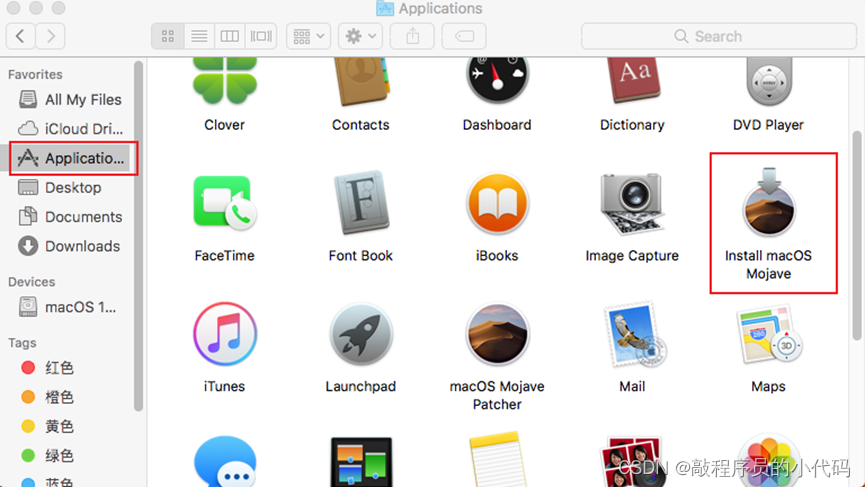The height and width of the screenshot is (487, 865).
Task: Go back in Finder history
Action: point(20,36)
